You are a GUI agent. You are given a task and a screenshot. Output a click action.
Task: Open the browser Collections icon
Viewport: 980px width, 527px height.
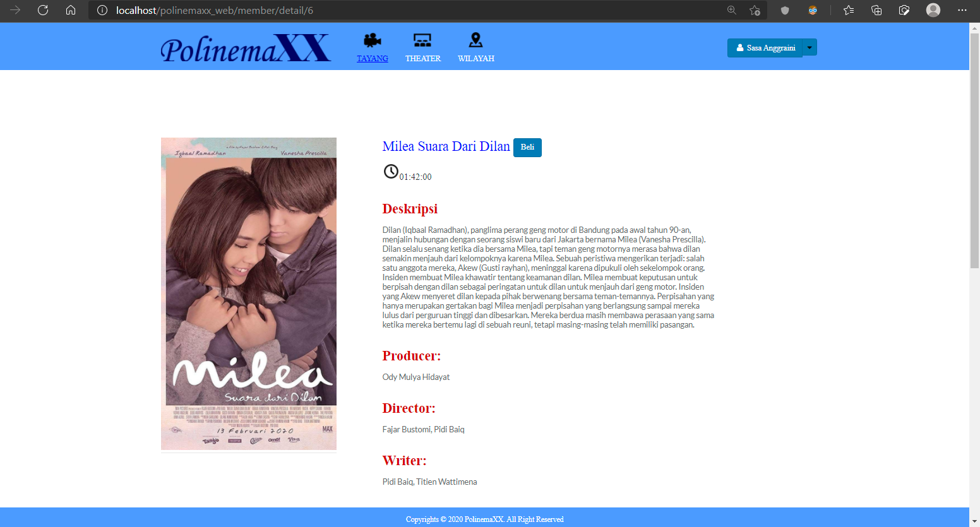point(876,10)
